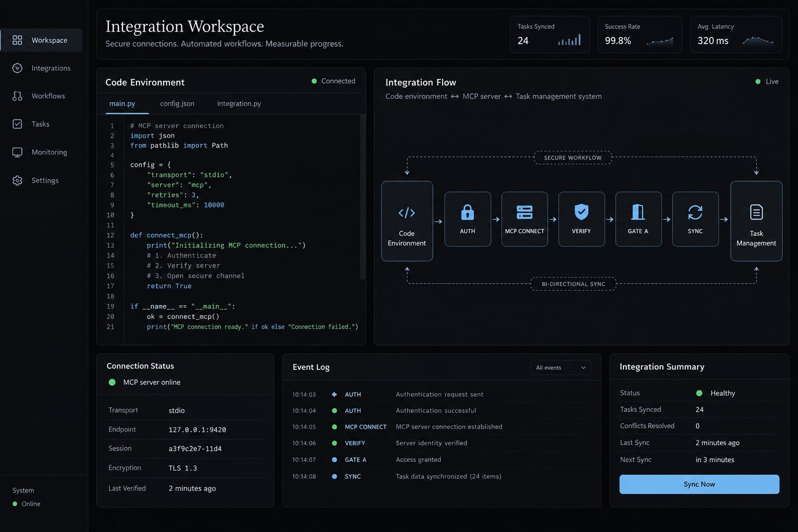Click the 10:14:03 AUTH event row
Image resolution: width=798 pixels, height=532 pixels.
(x=442, y=395)
